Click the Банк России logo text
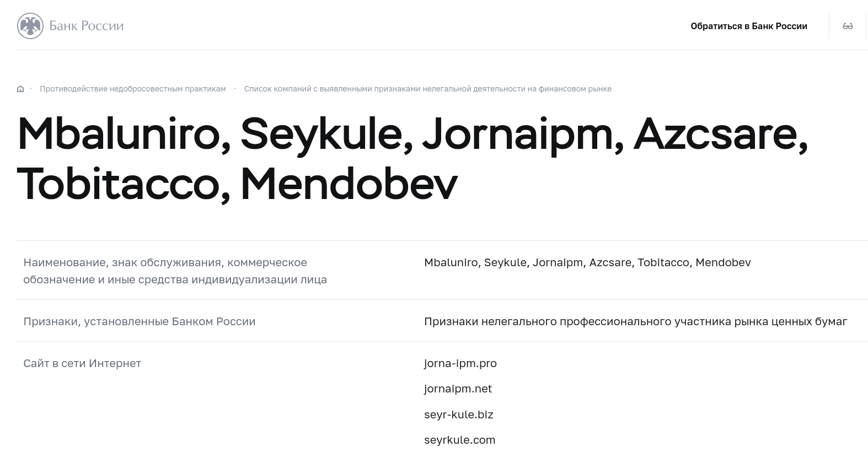The width and height of the screenshot is (868, 452). coord(86,26)
